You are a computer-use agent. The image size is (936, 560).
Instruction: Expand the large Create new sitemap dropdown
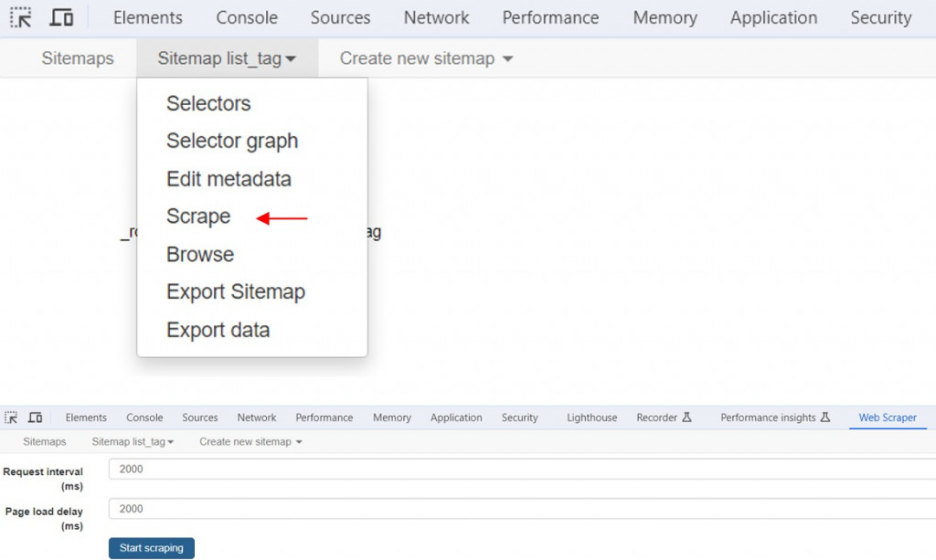[x=426, y=58]
